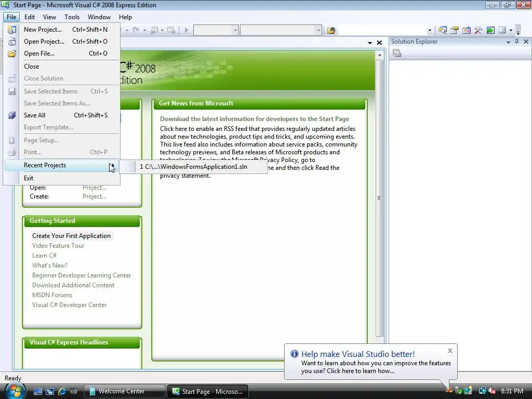Open the Edit menu
Image resolution: width=532 pixels, height=399 pixels.
click(30, 17)
